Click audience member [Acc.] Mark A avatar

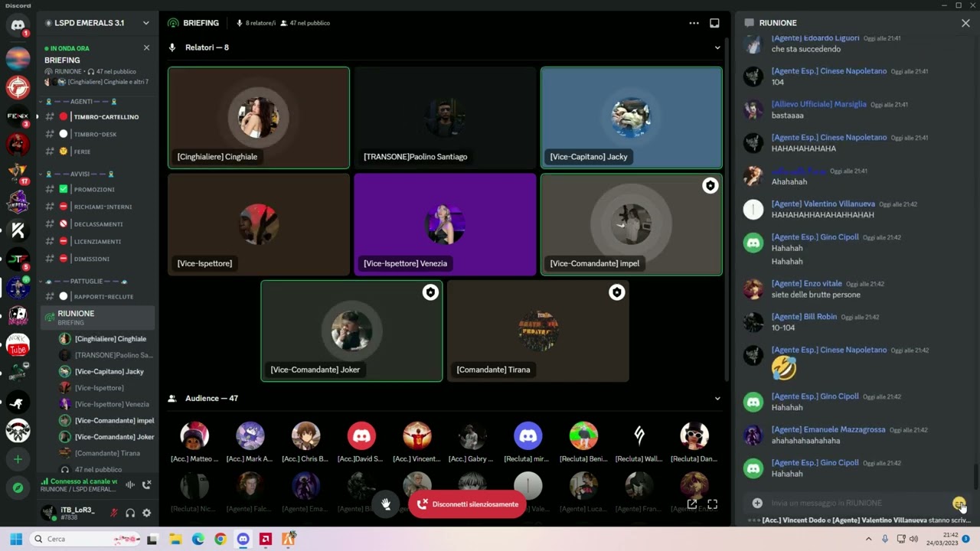tap(250, 436)
